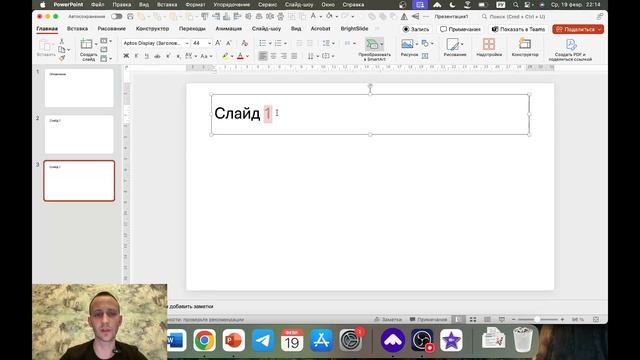Fit slide to window icon
Image resolution: width=640 pixels, height=360 pixels.
click(596, 319)
